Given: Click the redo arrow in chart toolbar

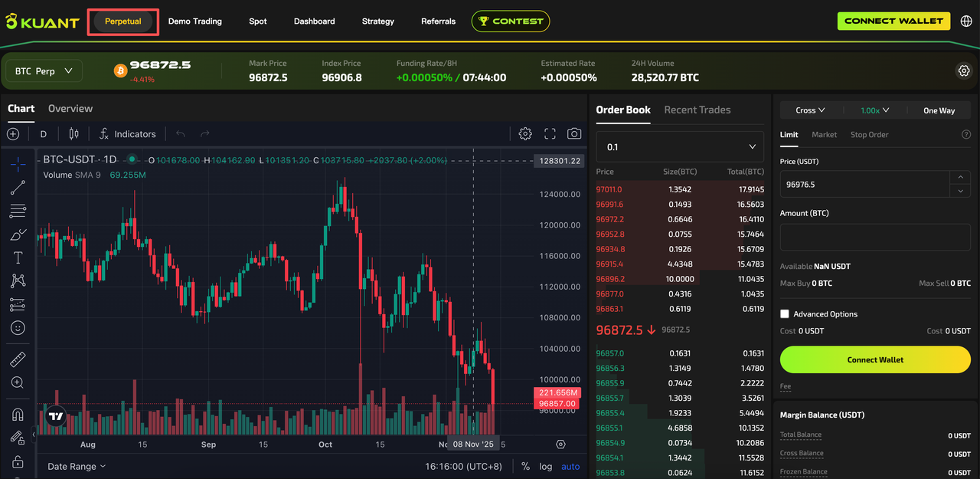Looking at the screenshot, I should pyautogui.click(x=205, y=134).
